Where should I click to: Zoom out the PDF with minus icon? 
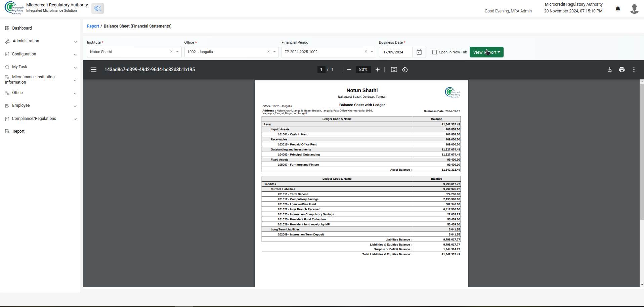click(x=349, y=70)
